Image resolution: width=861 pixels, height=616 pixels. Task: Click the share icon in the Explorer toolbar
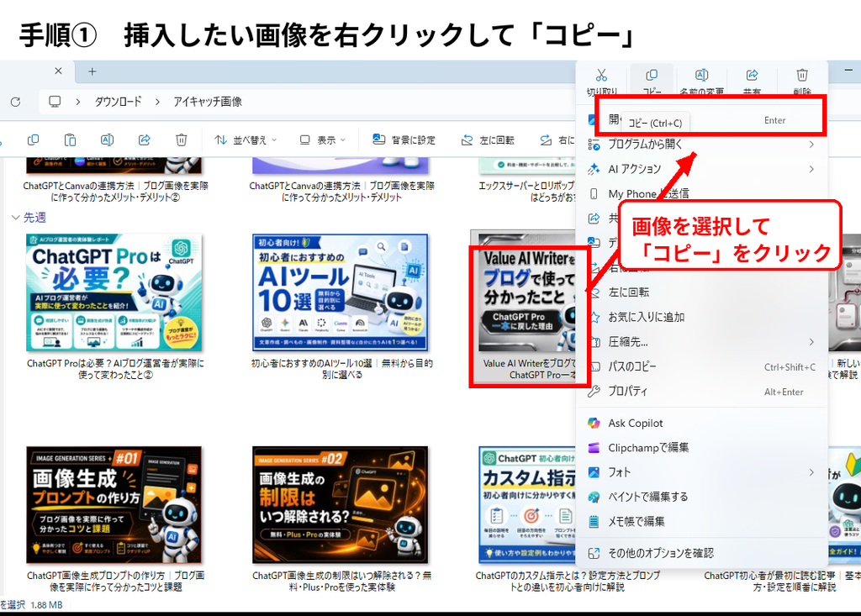pyautogui.click(x=145, y=140)
